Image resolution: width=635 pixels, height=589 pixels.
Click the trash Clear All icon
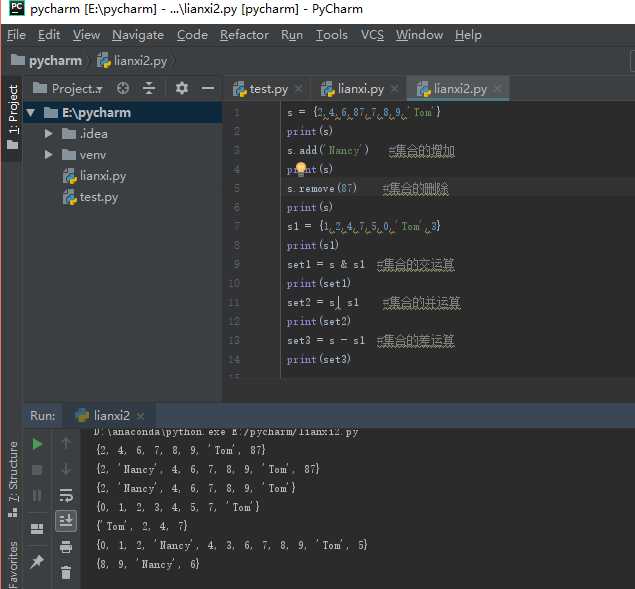click(x=66, y=572)
